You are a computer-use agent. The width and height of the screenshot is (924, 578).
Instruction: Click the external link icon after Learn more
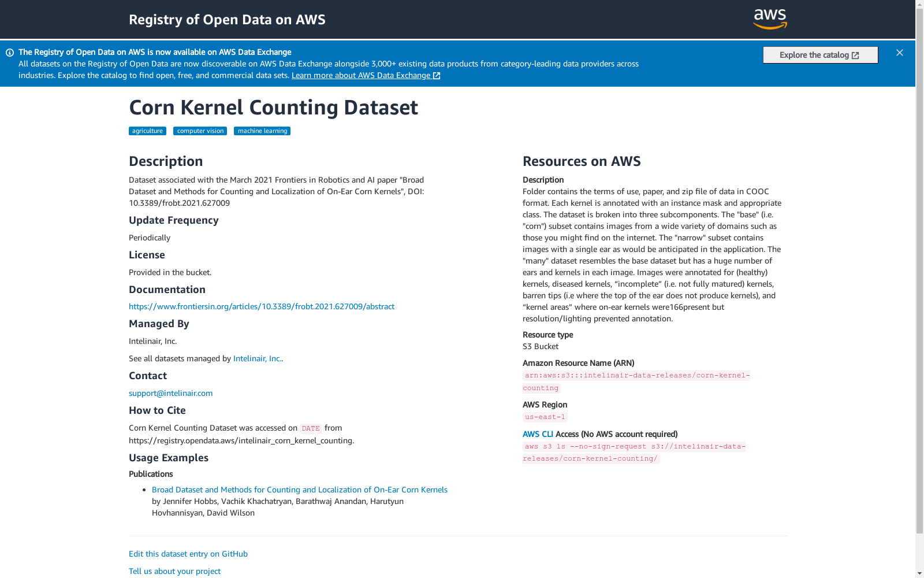click(437, 76)
